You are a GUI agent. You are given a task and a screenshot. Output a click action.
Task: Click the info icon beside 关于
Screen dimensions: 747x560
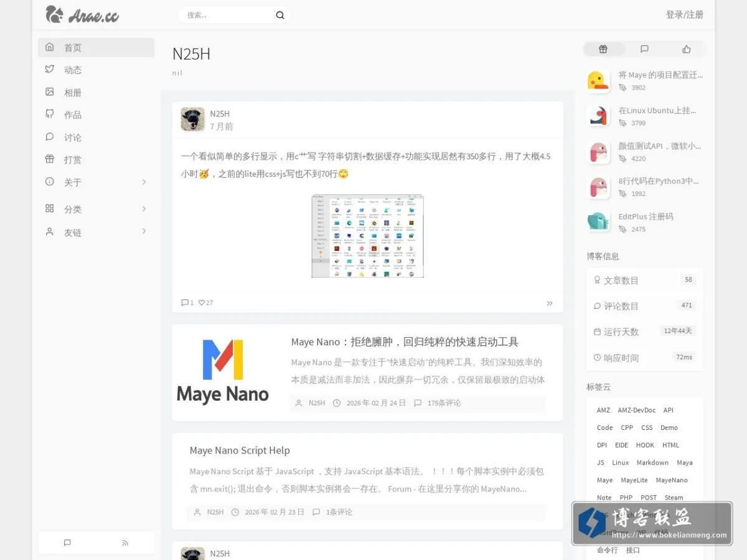[50, 182]
